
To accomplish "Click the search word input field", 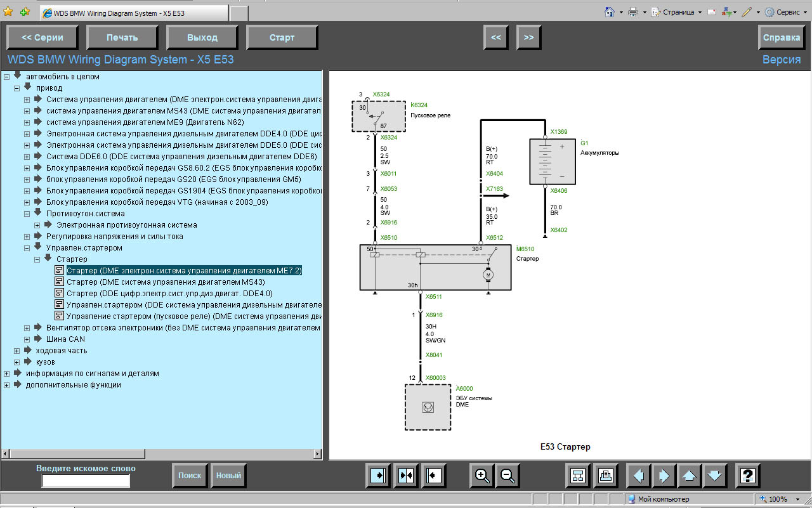I will click(x=86, y=481).
